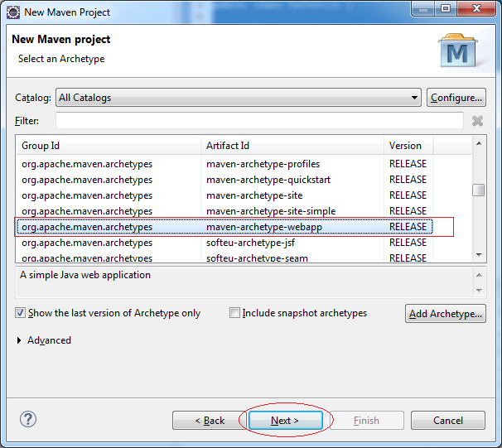The image size is (502, 448).
Task: Sort by the Group Id column header
Action: pos(109,146)
